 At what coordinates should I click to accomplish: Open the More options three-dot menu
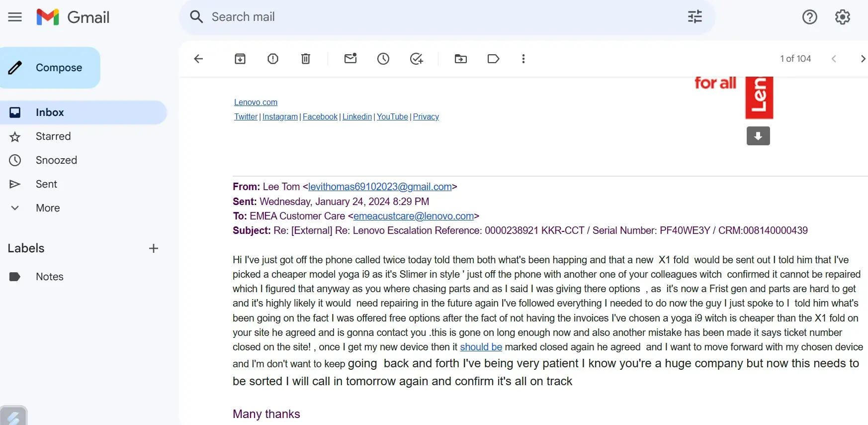tap(523, 59)
